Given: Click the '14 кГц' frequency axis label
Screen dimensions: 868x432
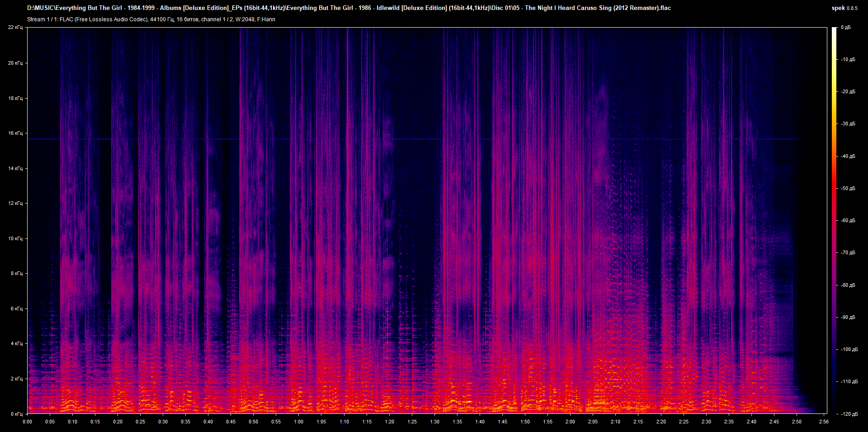Looking at the screenshot, I should [x=15, y=168].
